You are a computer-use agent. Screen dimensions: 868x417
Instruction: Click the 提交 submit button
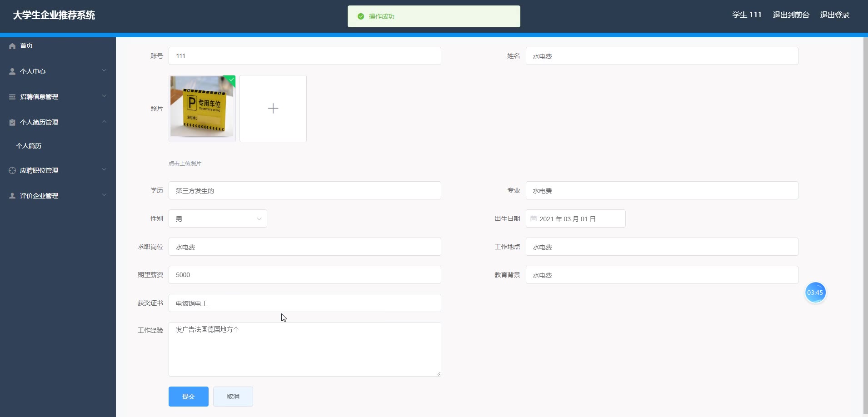[x=189, y=397]
